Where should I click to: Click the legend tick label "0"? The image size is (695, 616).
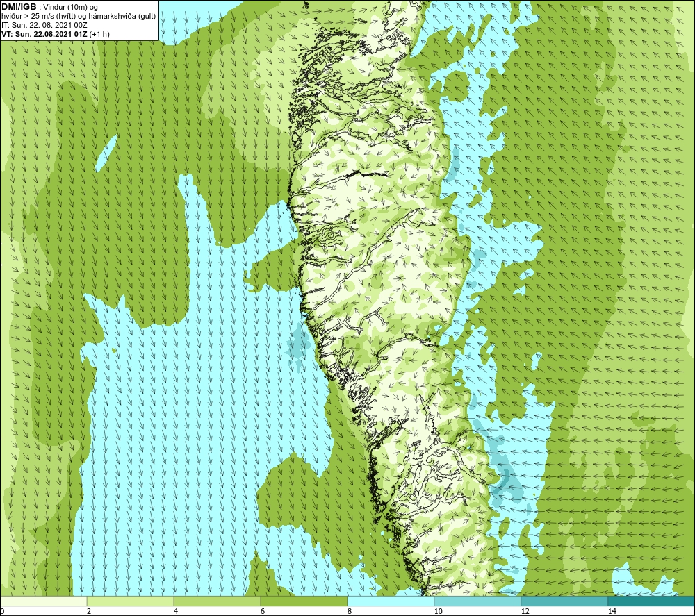2,611
